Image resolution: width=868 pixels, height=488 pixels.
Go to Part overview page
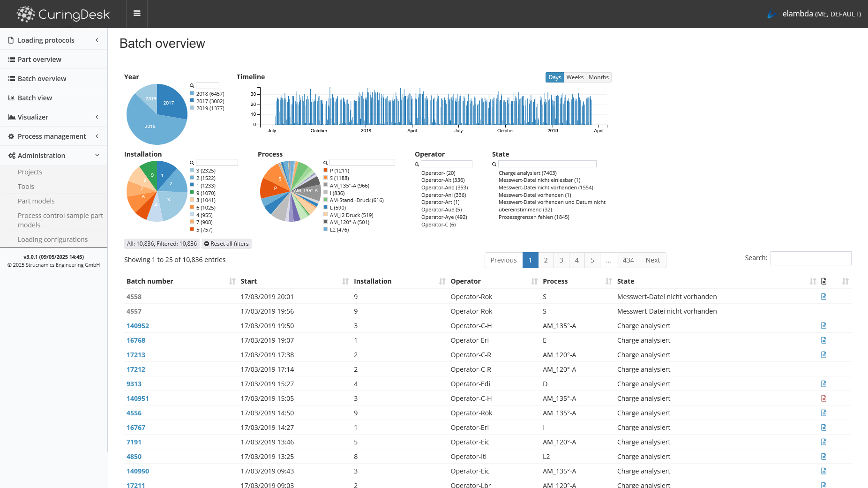pyautogui.click(x=39, y=60)
